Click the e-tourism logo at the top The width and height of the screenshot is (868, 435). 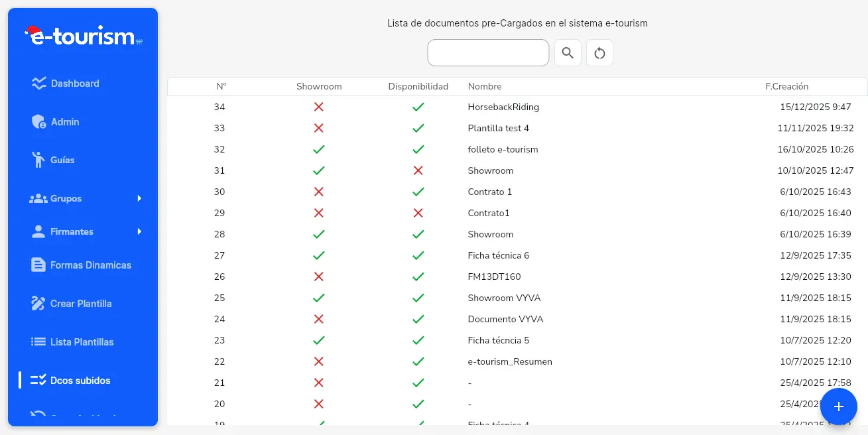(x=81, y=36)
